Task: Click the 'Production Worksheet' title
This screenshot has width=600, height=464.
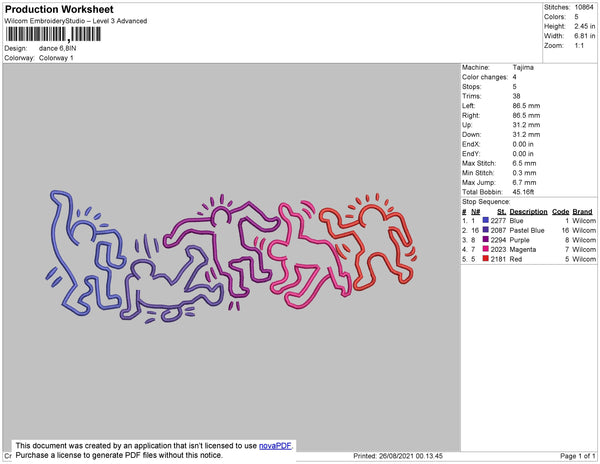Action: [59, 9]
